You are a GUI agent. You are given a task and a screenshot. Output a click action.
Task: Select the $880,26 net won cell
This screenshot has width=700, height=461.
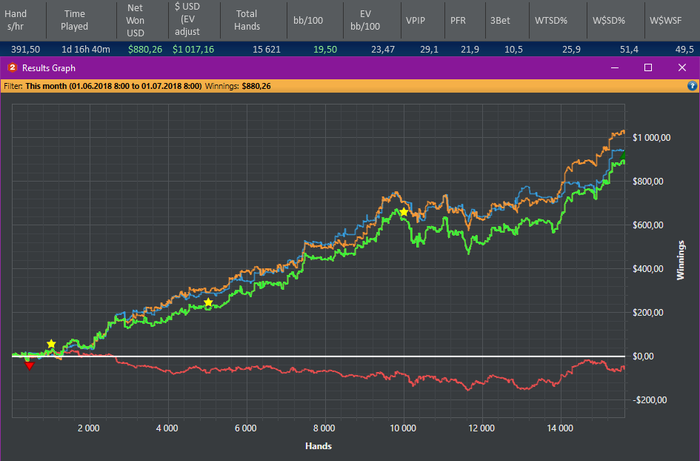pyautogui.click(x=145, y=49)
